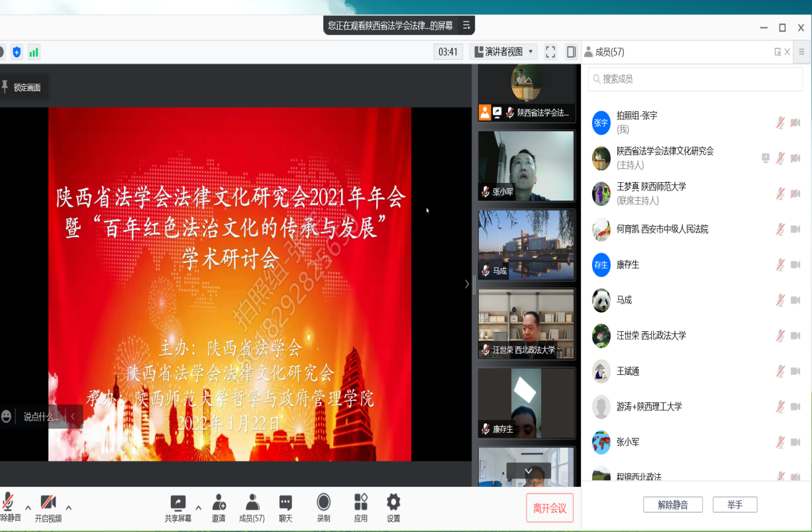Expand audio options arrow next to the microphone
The width and height of the screenshot is (812, 532).
coord(28,508)
